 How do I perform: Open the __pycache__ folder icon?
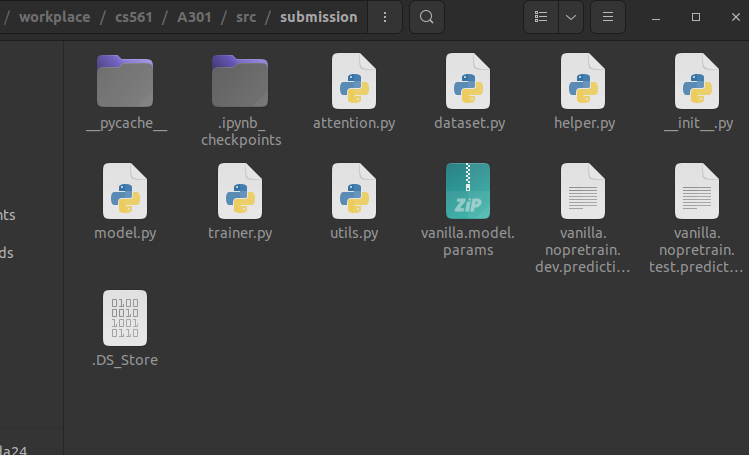(x=125, y=81)
